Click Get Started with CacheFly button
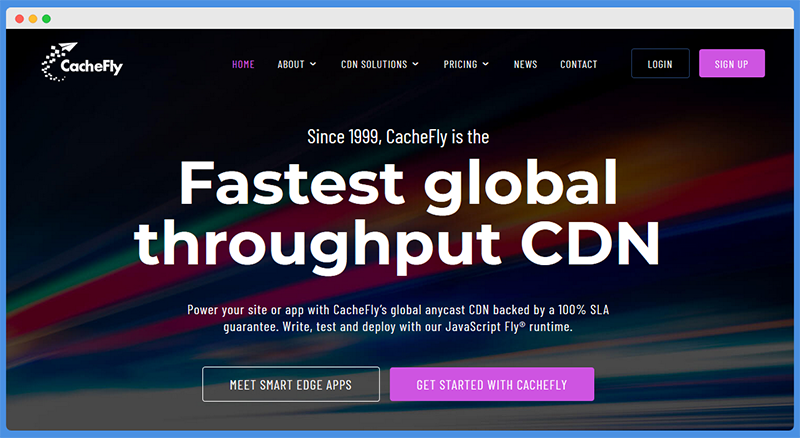Image resolution: width=800 pixels, height=438 pixels. point(492,384)
